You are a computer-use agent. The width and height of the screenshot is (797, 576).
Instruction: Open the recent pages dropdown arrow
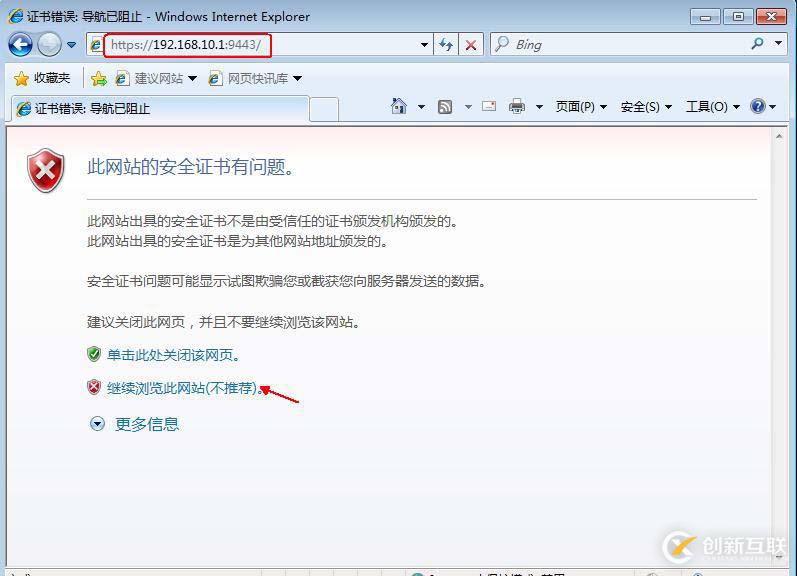pyautogui.click(x=72, y=45)
